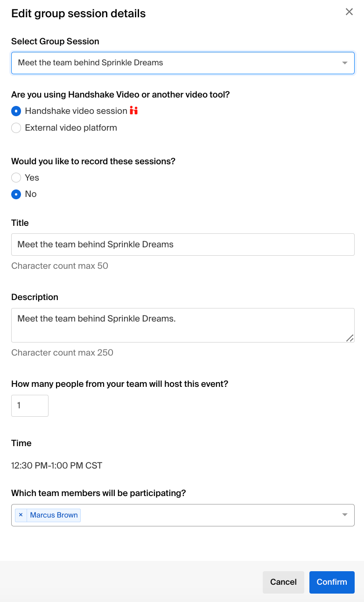Click the dialog close X icon

[349, 12]
